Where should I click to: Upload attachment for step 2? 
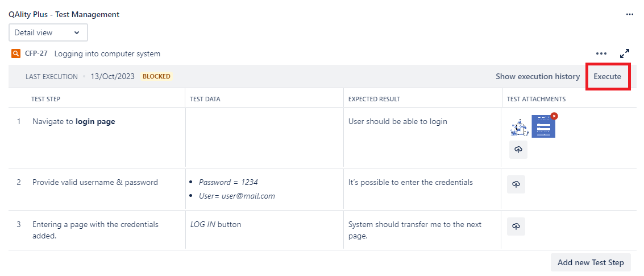[x=516, y=185]
